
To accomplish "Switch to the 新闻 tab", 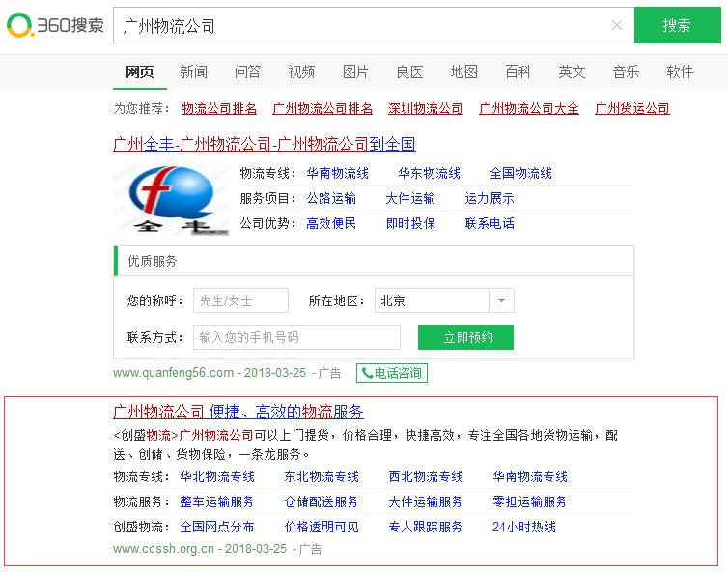I will point(193,71).
